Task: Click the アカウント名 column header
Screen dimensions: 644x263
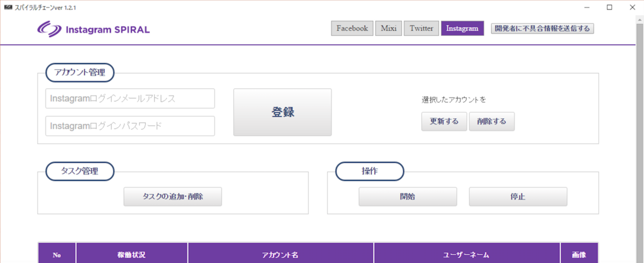Action: coord(281,254)
